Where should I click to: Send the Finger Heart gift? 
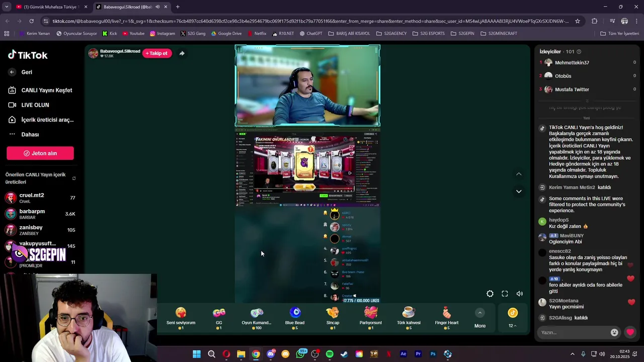(447, 318)
